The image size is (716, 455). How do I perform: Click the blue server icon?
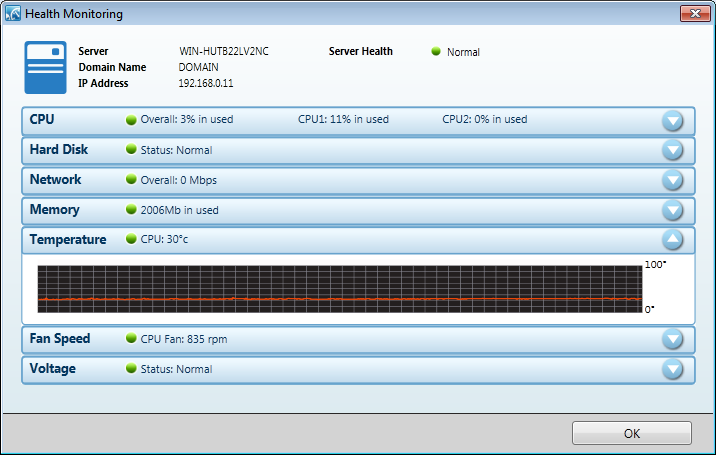pyautogui.click(x=45, y=68)
